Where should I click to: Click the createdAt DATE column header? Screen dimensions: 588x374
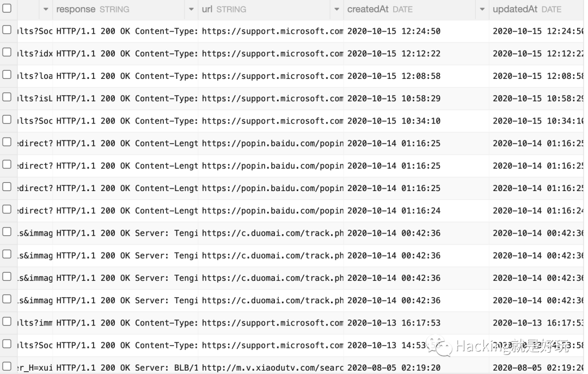click(x=380, y=9)
